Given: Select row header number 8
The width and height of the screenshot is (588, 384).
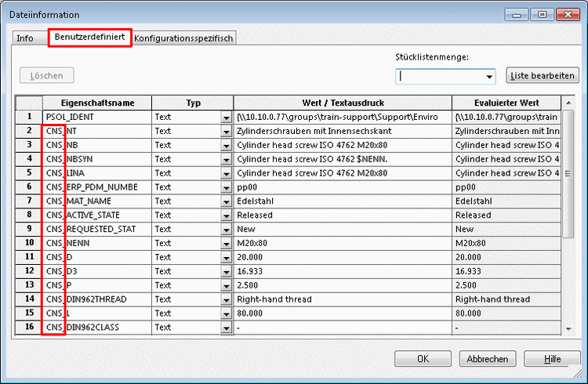Looking at the screenshot, I should click(29, 215).
